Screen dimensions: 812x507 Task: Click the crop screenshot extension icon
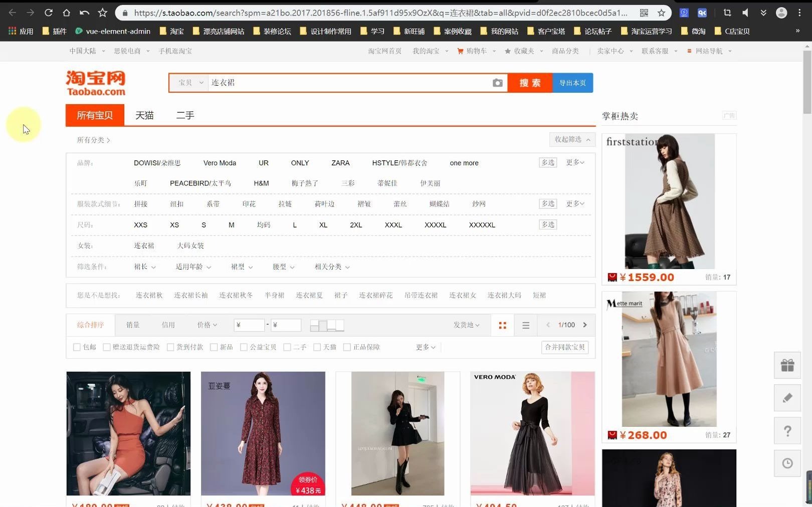click(x=727, y=13)
